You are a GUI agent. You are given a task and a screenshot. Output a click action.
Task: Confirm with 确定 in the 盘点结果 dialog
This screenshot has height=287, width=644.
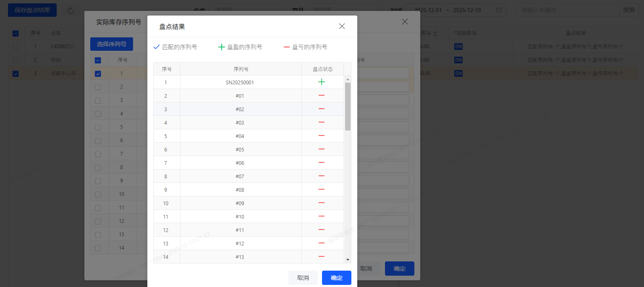(336, 278)
